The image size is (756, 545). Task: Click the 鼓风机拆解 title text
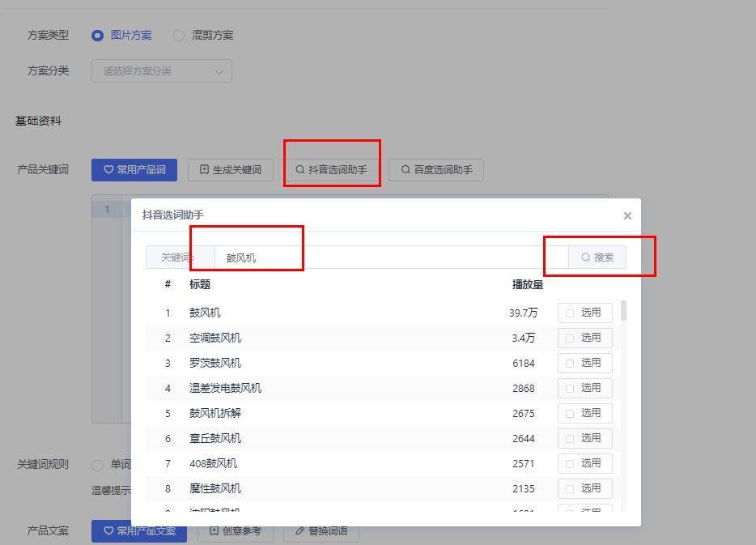click(215, 413)
